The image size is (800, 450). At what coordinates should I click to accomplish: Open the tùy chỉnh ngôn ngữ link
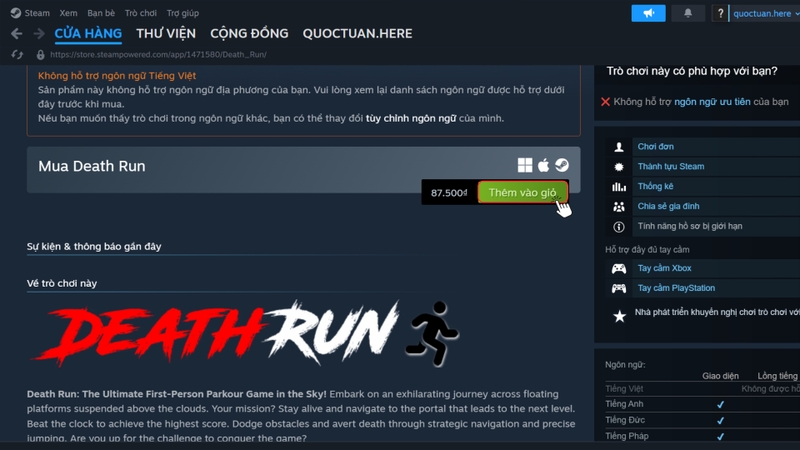[411, 118]
